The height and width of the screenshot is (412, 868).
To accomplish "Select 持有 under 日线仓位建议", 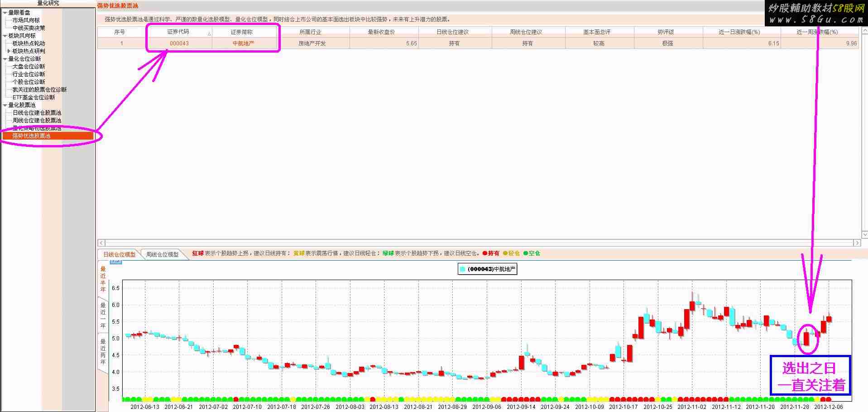I will 454,44.
